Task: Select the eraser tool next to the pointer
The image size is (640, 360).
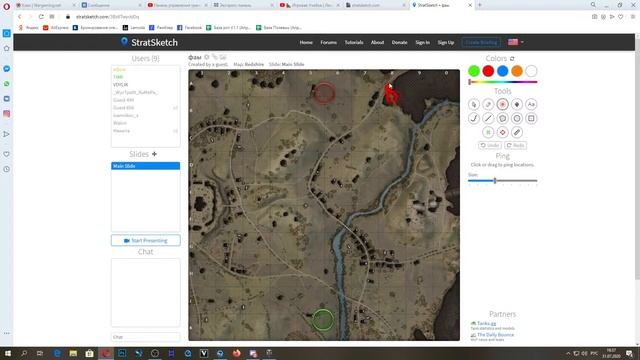Action: point(488,104)
